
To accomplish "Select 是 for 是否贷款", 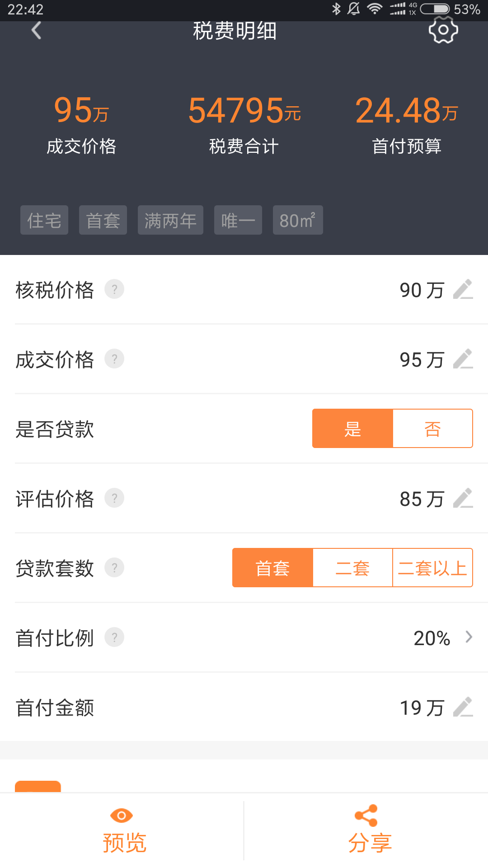I will 353,429.
